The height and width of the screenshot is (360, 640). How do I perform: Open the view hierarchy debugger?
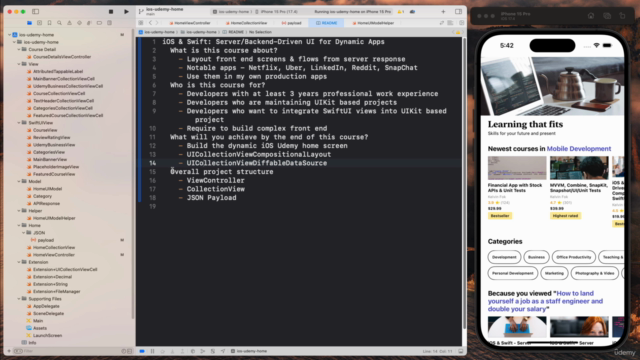(x=193, y=351)
